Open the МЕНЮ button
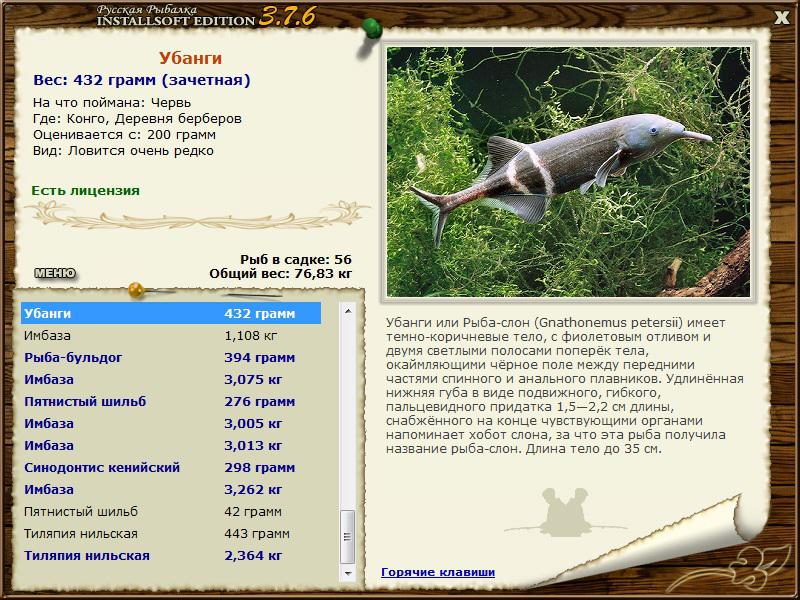The image size is (800, 600). click(x=55, y=273)
